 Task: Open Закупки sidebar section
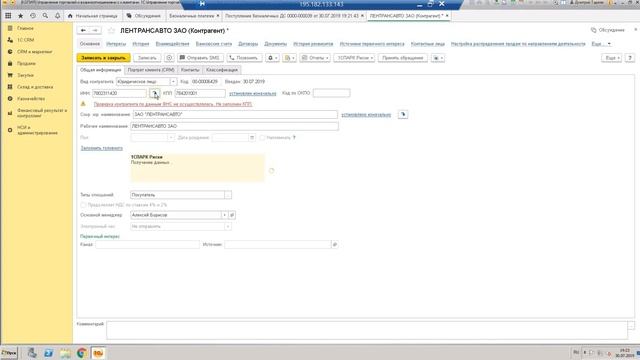25,75
